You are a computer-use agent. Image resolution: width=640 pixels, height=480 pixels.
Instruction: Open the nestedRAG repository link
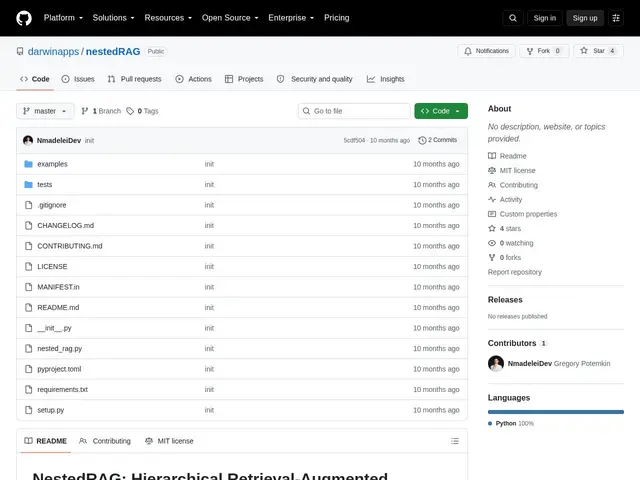(x=113, y=51)
